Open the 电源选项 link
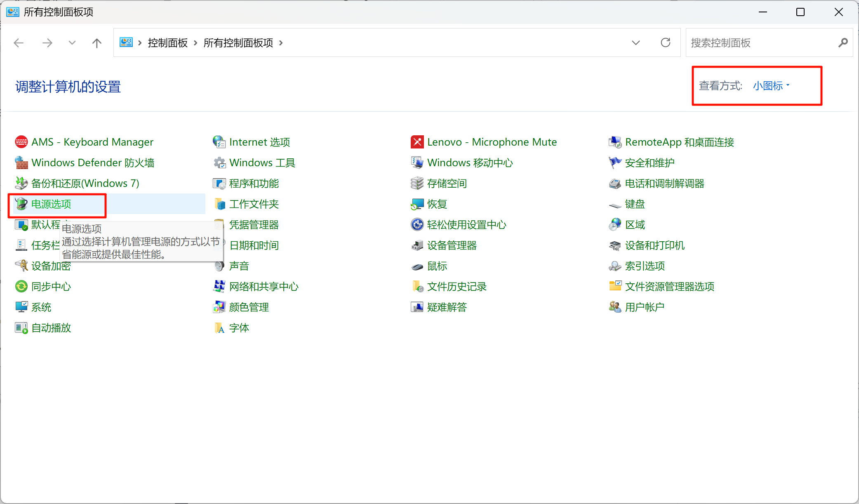 [x=51, y=204]
